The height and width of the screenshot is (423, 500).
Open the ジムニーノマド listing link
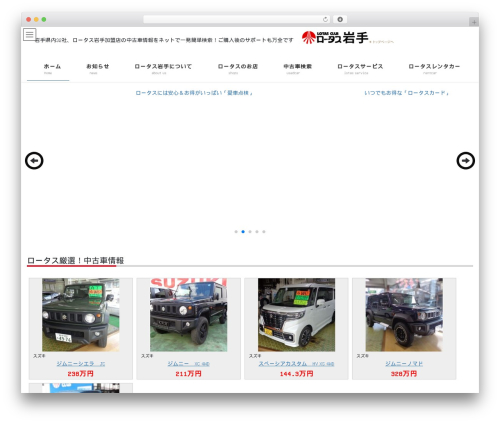tap(404, 364)
